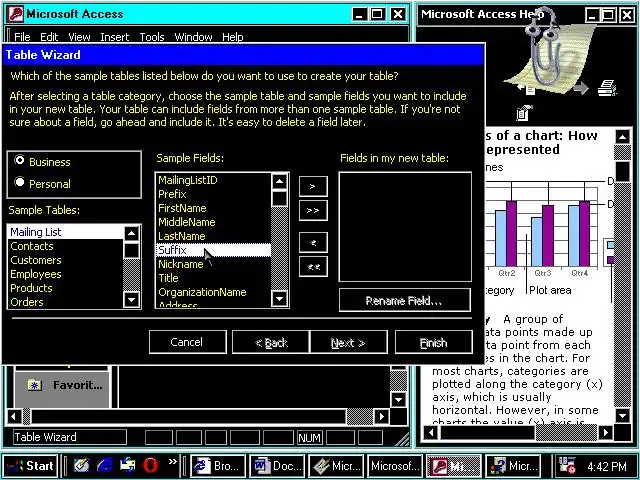The height and width of the screenshot is (480, 640).
Task: Click the < Back wizard button
Action: pyautogui.click(x=271, y=342)
